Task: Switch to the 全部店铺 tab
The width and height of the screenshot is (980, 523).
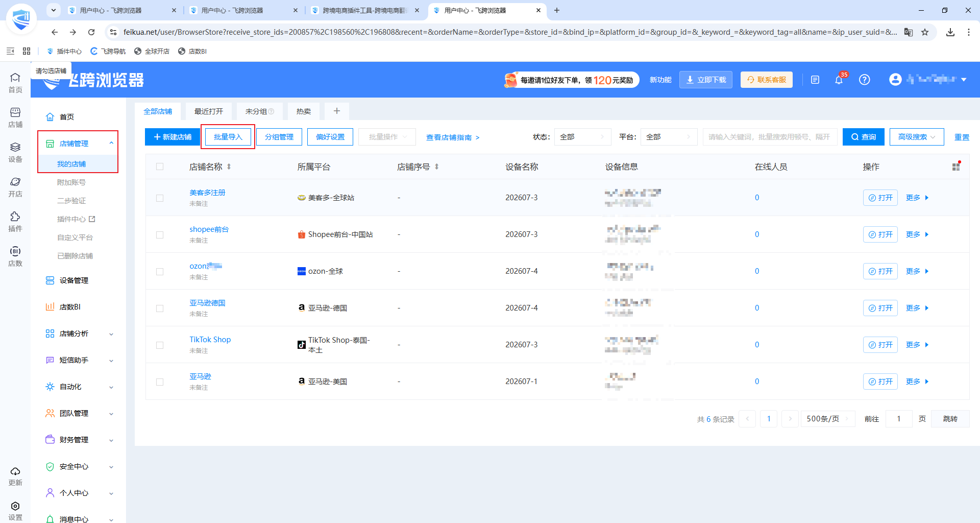Action: (x=158, y=111)
